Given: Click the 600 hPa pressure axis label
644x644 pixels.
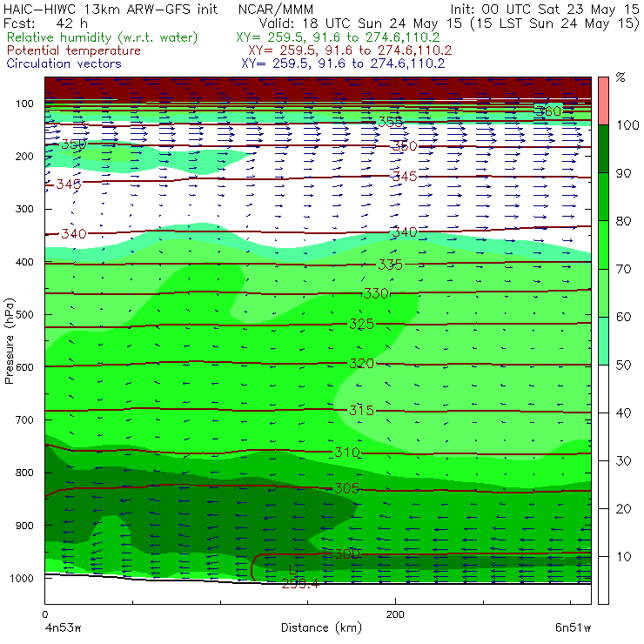Looking at the screenshot, I should 24,366.
